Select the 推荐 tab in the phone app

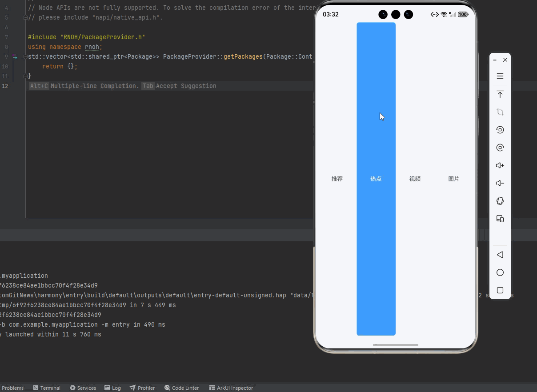[x=337, y=179]
